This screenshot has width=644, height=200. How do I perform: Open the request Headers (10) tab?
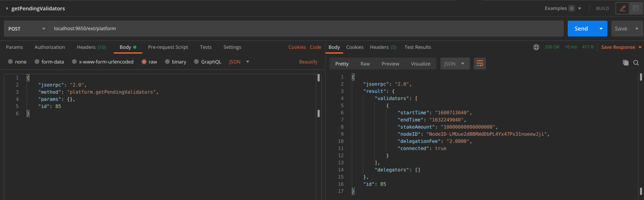(91, 47)
